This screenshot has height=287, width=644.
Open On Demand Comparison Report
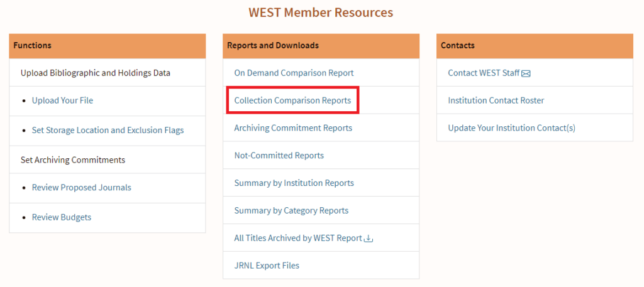pos(294,73)
